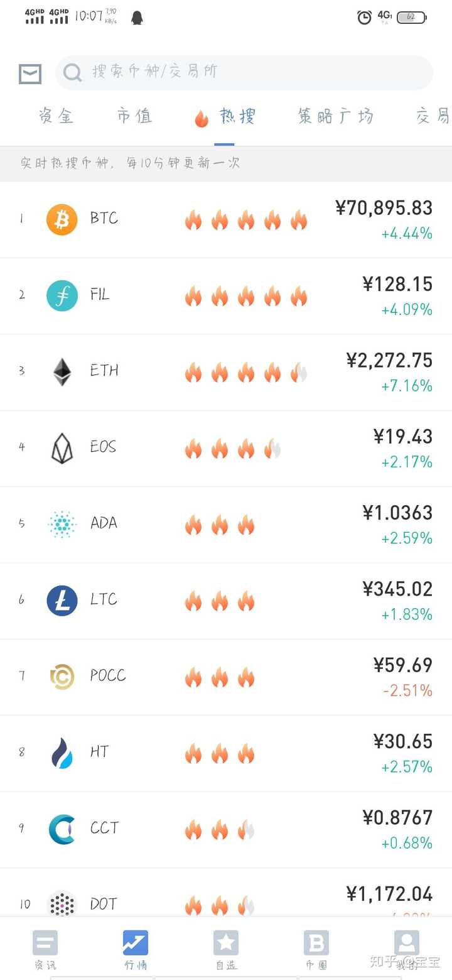
Task: Open the CCT coin row
Action: (226, 829)
